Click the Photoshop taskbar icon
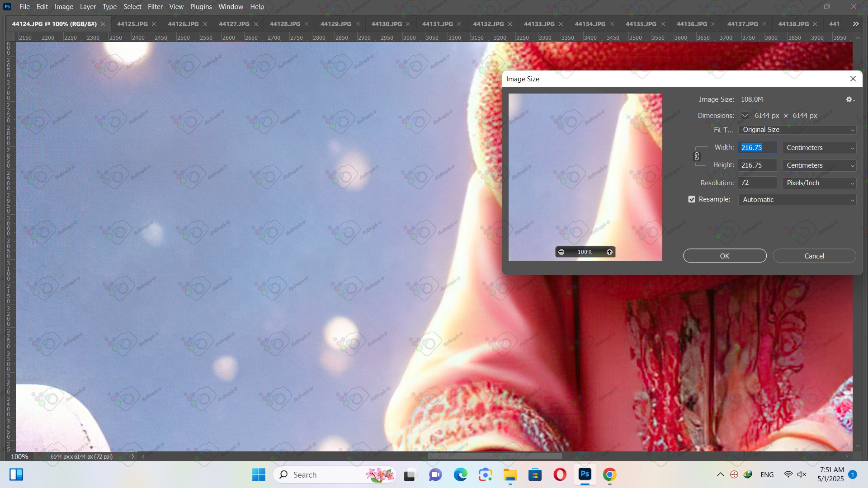Screen dimensions: 868x488 click(x=585, y=474)
